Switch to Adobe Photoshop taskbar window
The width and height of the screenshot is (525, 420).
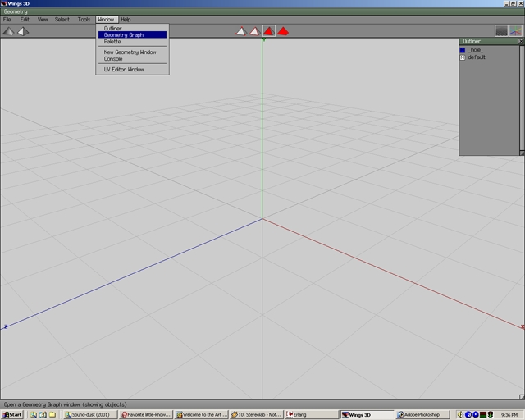click(x=422, y=414)
